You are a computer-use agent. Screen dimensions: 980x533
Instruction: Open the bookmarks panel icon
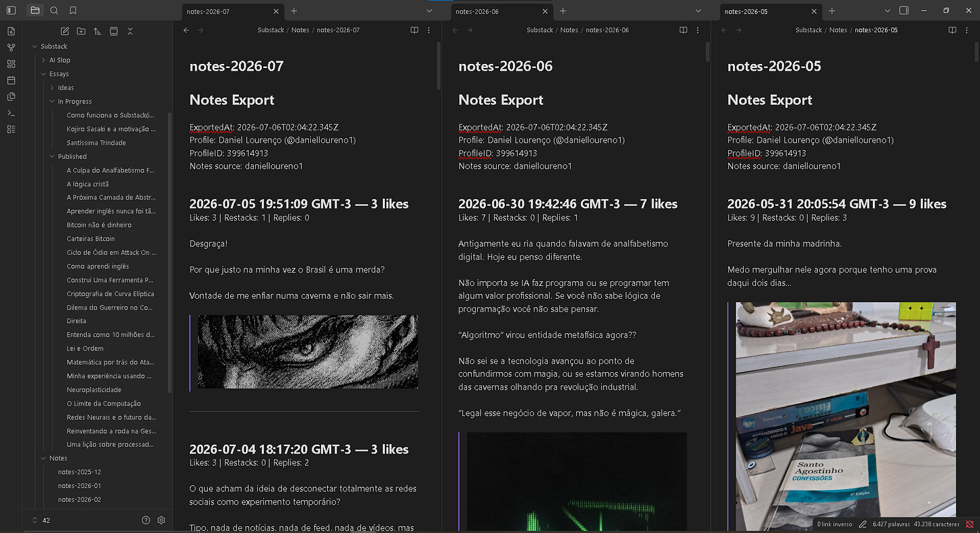(73, 11)
